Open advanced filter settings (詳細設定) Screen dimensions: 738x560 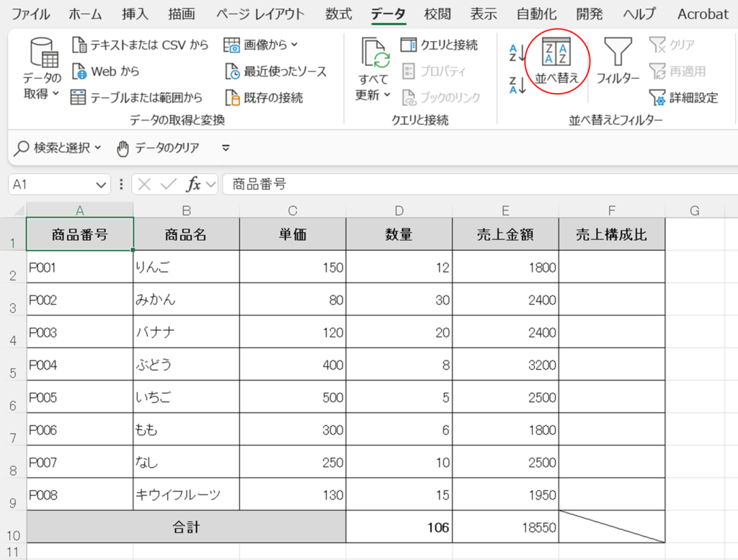(x=683, y=97)
